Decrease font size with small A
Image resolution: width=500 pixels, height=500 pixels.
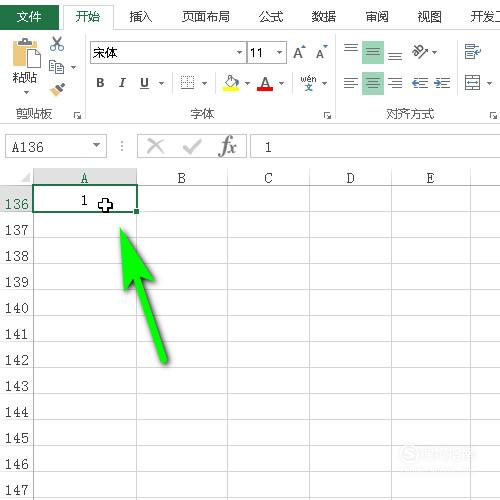tap(321, 52)
